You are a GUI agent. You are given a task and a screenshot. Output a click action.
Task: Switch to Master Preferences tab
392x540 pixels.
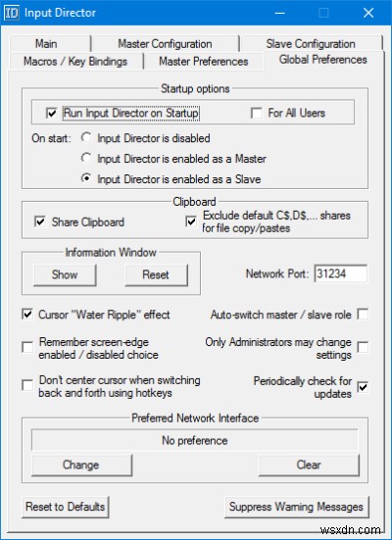204,62
